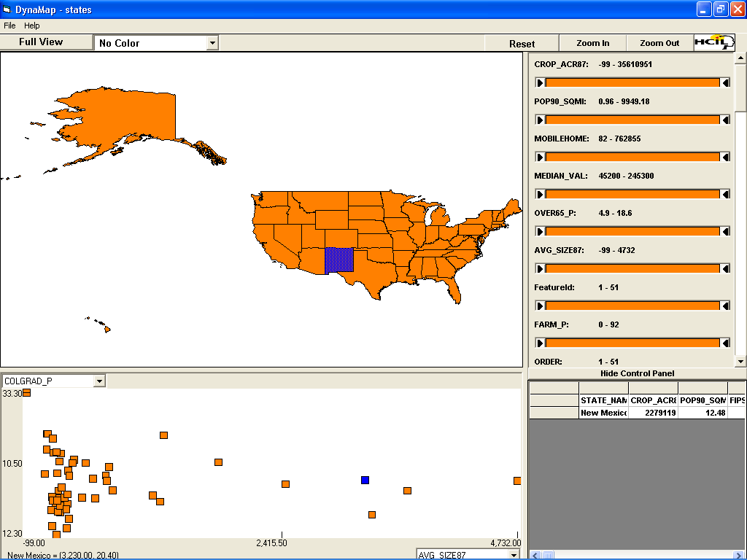Select the New Mexico table cell

pos(603,413)
